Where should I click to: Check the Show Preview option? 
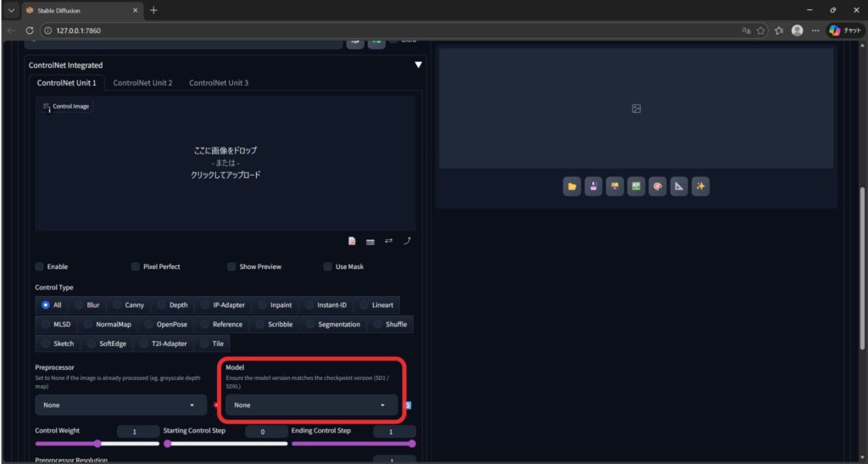(x=231, y=266)
